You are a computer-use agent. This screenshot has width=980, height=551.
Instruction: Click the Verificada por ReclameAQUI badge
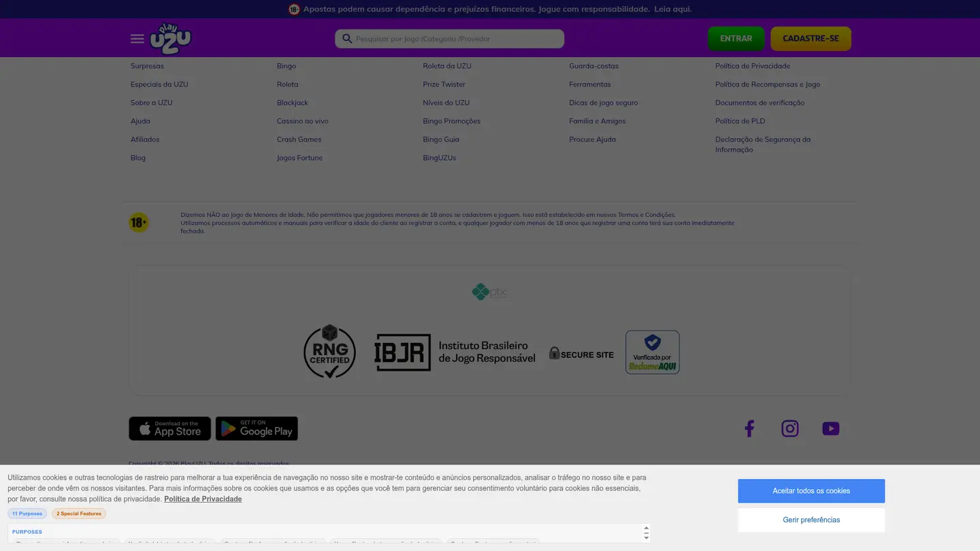653,352
